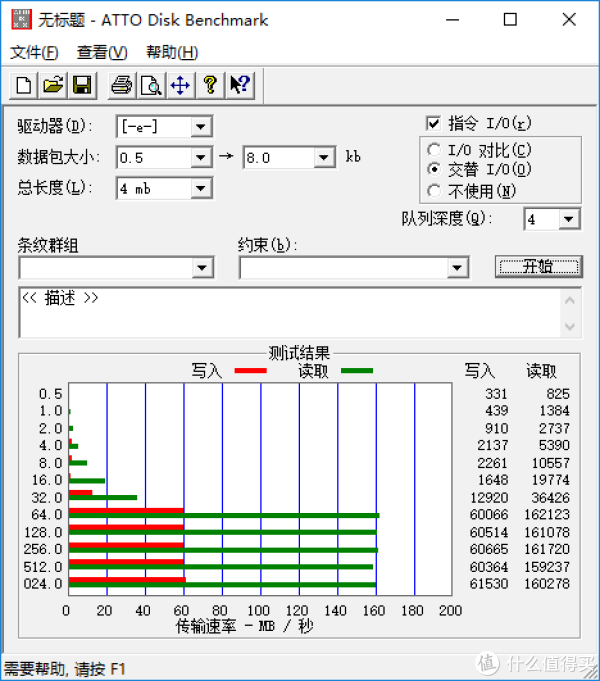Open the 条纹群组 dropdown
Screen dimensions: 600x681
[x=202, y=268]
